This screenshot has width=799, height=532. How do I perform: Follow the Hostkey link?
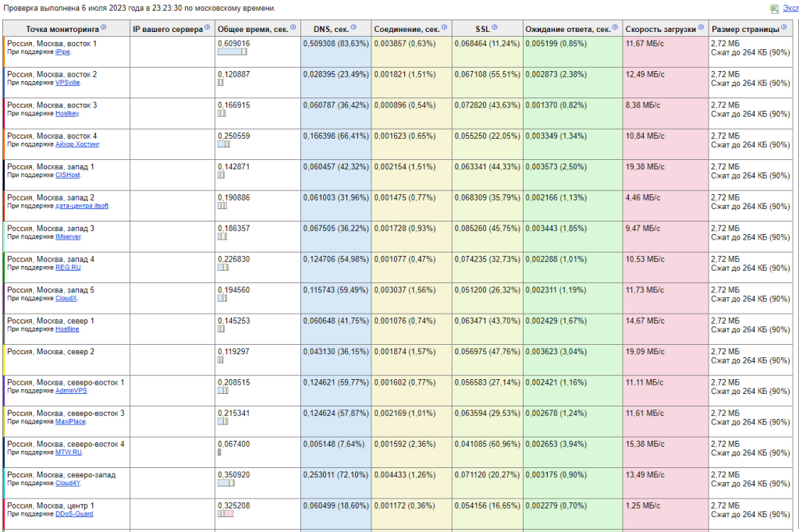point(67,114)
